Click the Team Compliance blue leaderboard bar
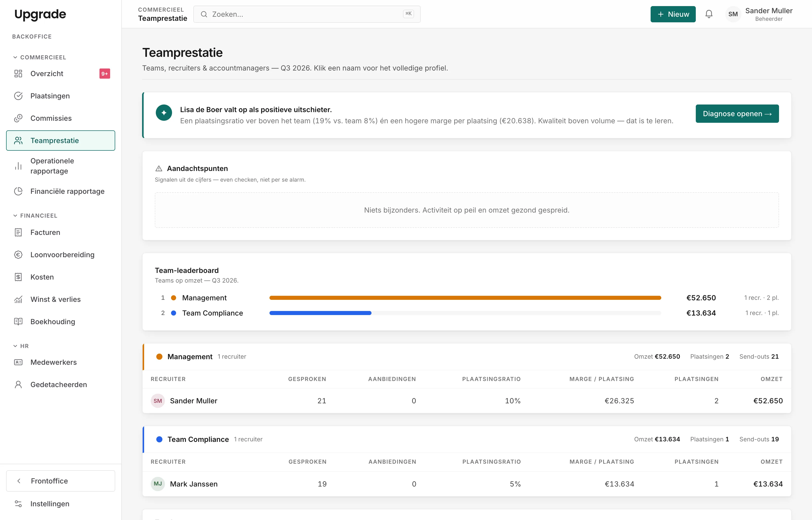 click(x=320, y=313)
